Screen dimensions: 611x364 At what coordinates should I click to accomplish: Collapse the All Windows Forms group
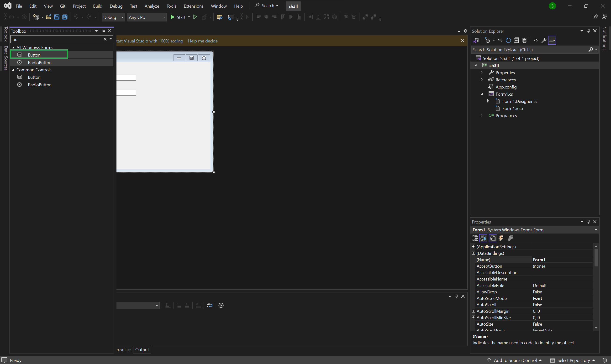pyautogui.click(x=14, y=47)
